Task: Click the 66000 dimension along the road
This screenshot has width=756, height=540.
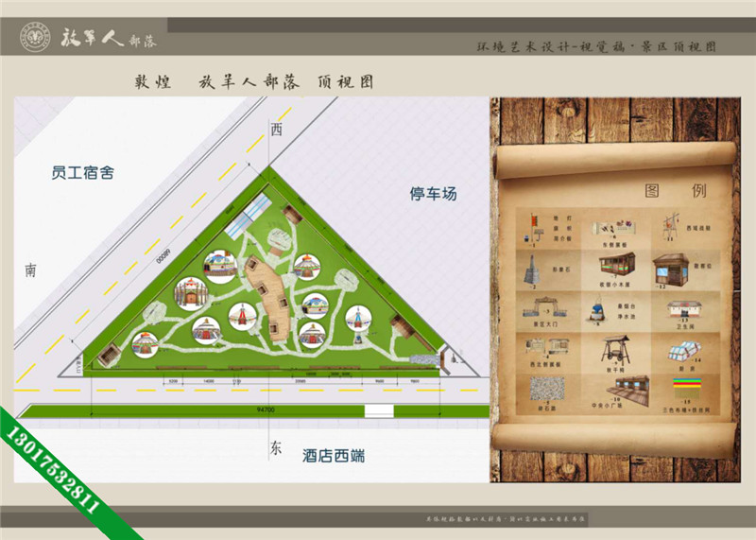Action: [163, 255]
